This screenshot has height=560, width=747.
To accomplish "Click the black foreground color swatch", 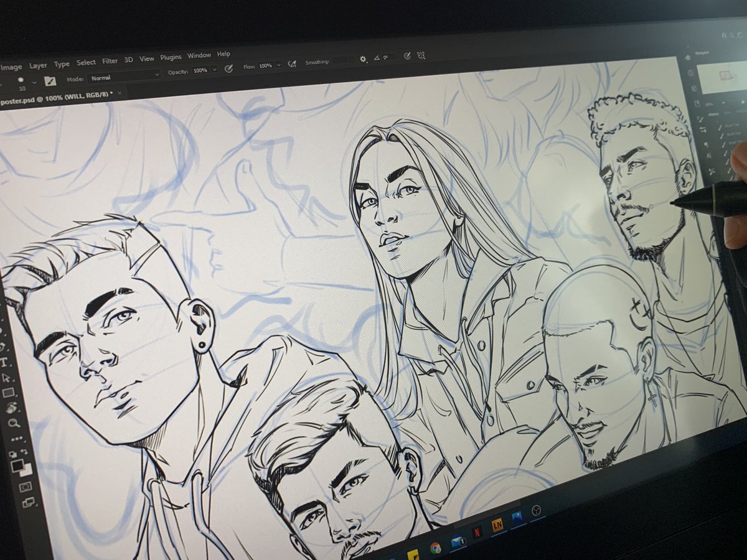I will pyautogui.click(x=17, y=465).
